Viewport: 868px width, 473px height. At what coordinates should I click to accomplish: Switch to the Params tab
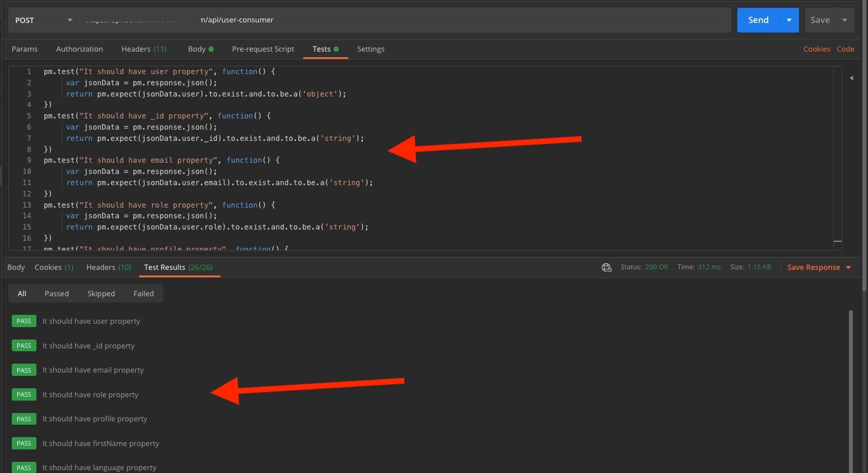25,49
